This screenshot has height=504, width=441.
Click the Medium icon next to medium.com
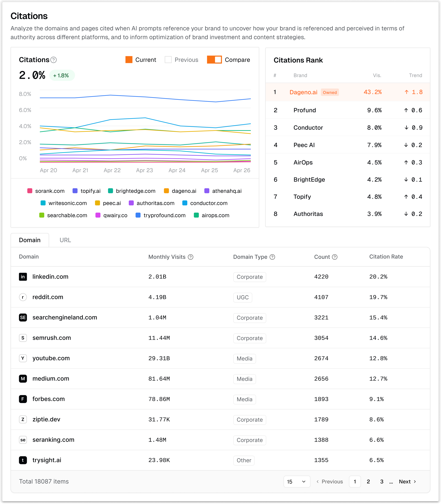coord(23,379)
